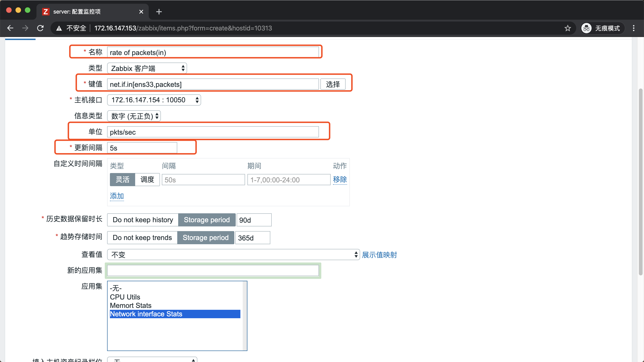The height and width of the screenshot is (362, 644).
Task: Reload the Zabbix page
Action: tap(40, 28)
